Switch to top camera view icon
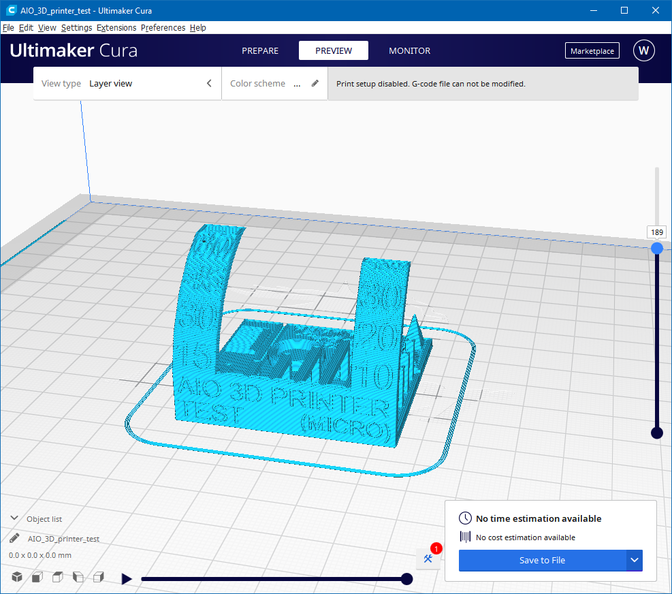Image resolution: width=672 pixels, height=594 pixels. (x=57, y=577)
